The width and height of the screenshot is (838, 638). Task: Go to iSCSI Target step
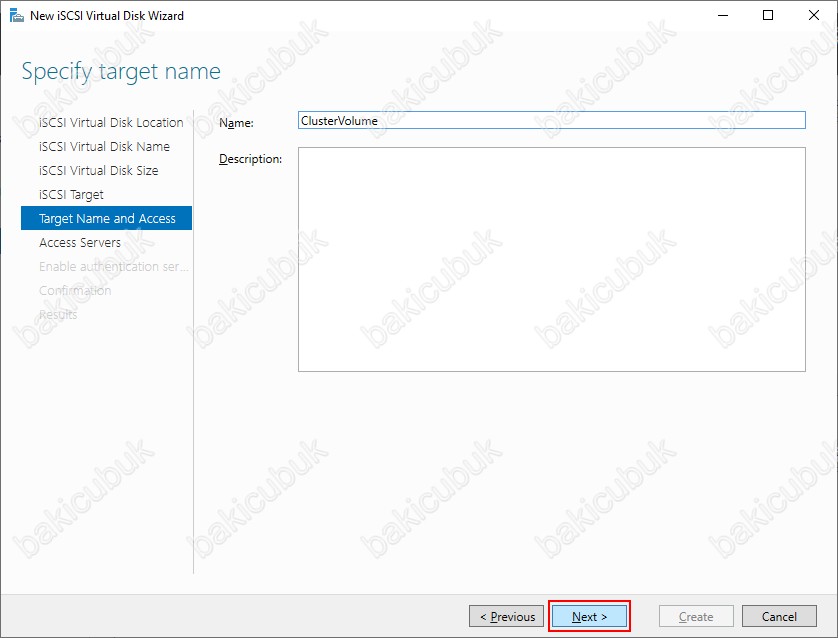71,194
